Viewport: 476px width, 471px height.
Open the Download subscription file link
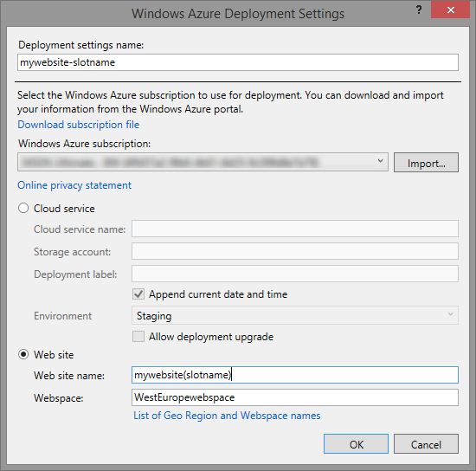click(x=78, y=125)
